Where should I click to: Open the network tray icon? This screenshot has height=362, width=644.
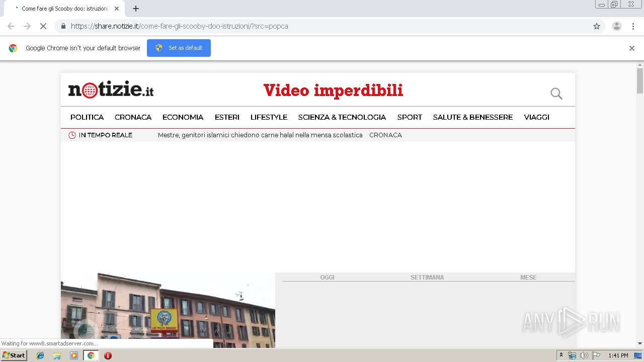[572, 355]
